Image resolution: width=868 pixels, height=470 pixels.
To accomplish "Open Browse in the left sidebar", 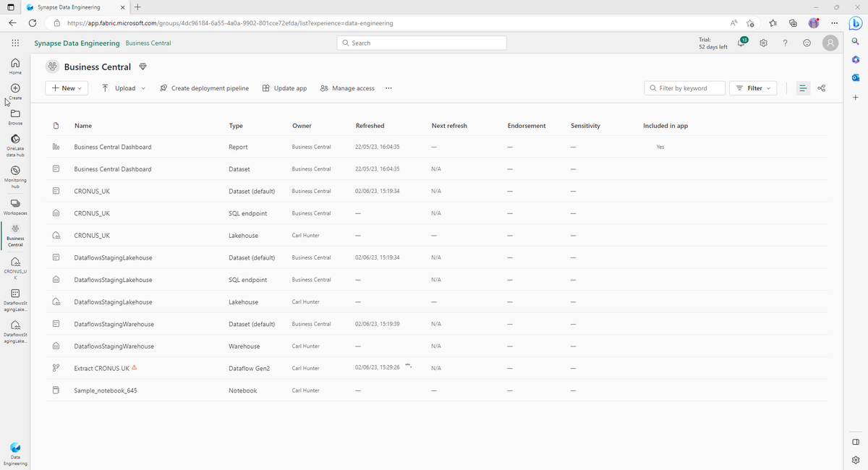I will coord(15,116).
